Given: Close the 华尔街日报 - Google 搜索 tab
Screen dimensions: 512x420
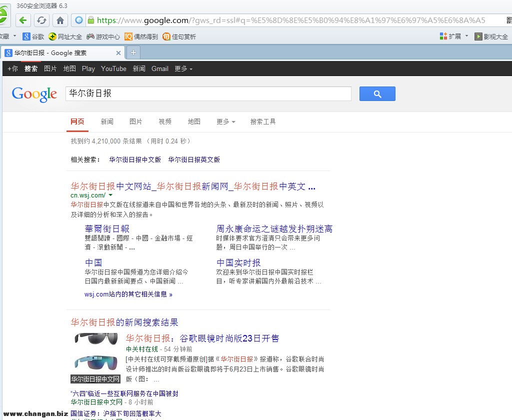Looking at the screenshot, I should tap(118, 53).
